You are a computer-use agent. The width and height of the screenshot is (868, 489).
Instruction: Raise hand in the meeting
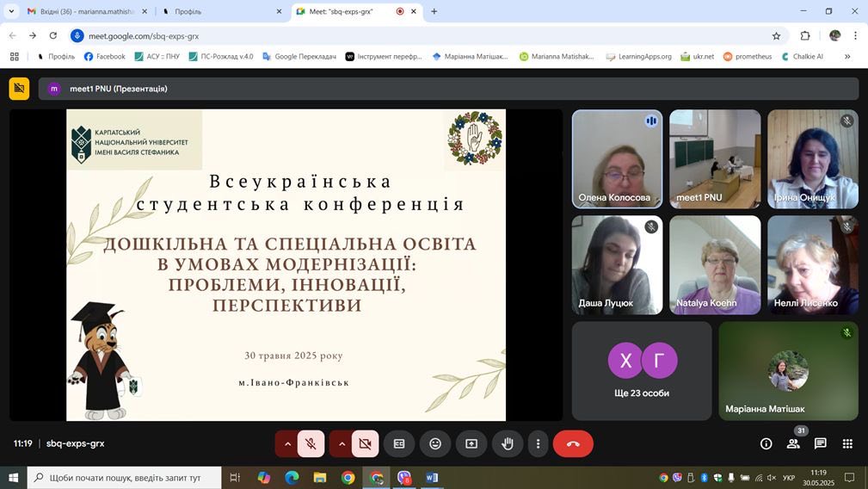[x=508, y=443]
